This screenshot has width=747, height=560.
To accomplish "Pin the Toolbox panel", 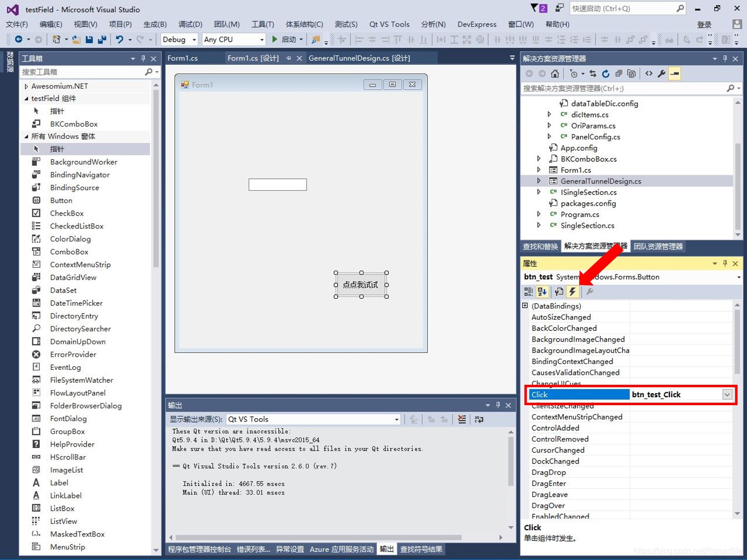I will tap(143, 59).
